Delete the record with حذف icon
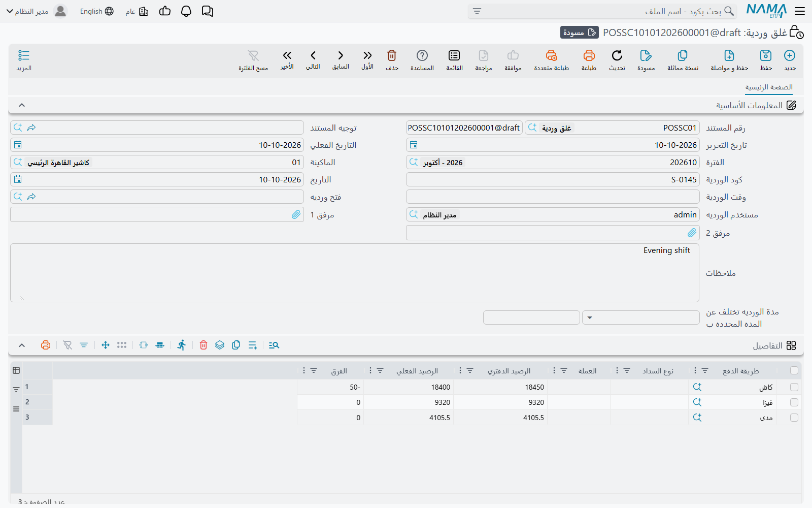 (x=392, y=55)
